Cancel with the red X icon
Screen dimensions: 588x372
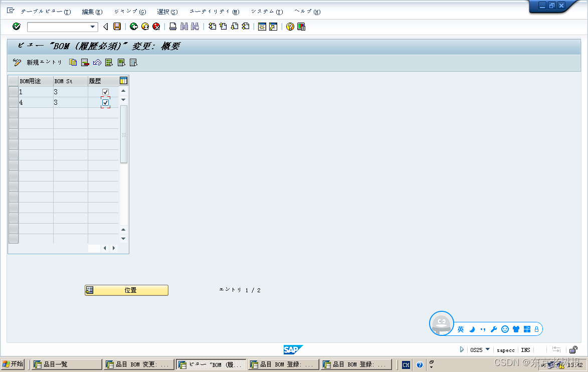click(x=156, y=27)
